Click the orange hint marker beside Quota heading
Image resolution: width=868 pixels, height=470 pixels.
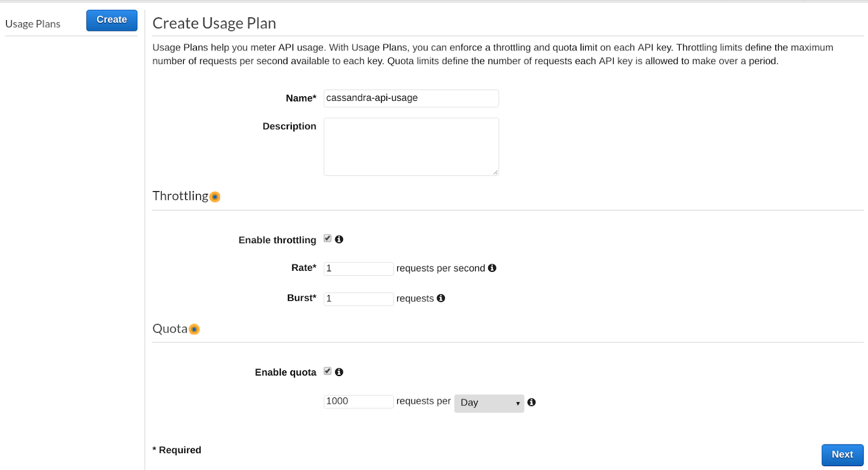pyautogui.click(x=194, y=329)
